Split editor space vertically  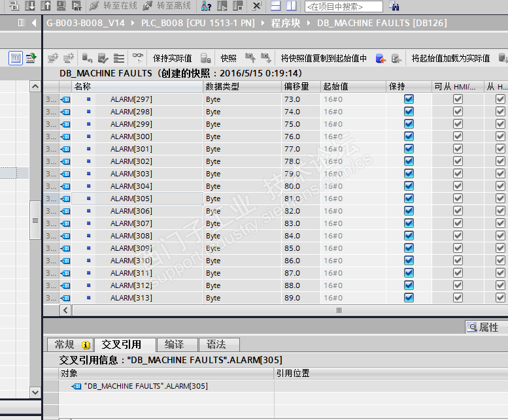pos(291,5)
